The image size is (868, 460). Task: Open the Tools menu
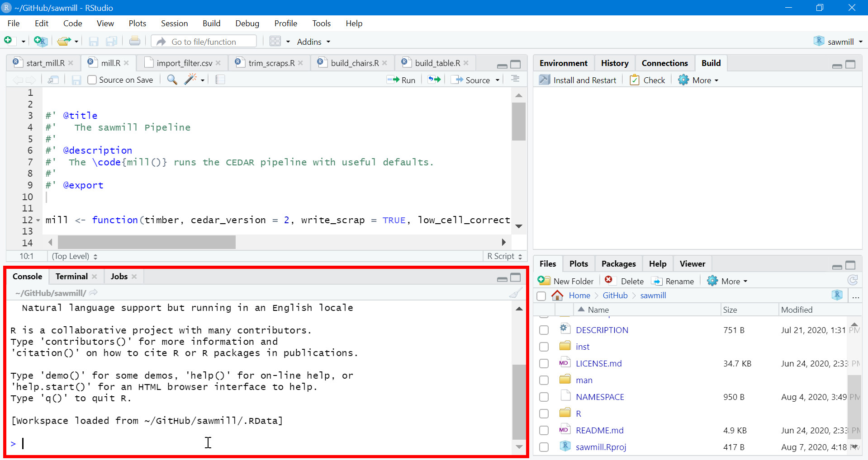[x=321, y=23]
